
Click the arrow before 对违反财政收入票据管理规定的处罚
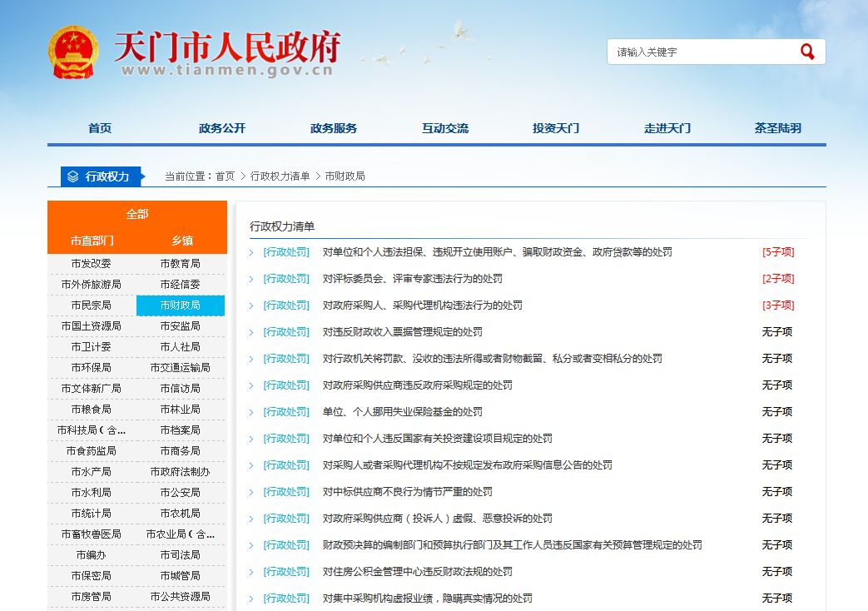coord(251,332)
